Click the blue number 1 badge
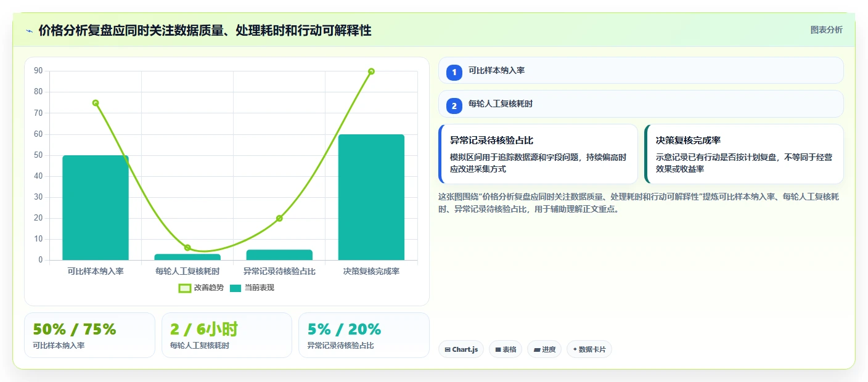The width and height of the screenshot is (868, 382). [x=454, y=73]
